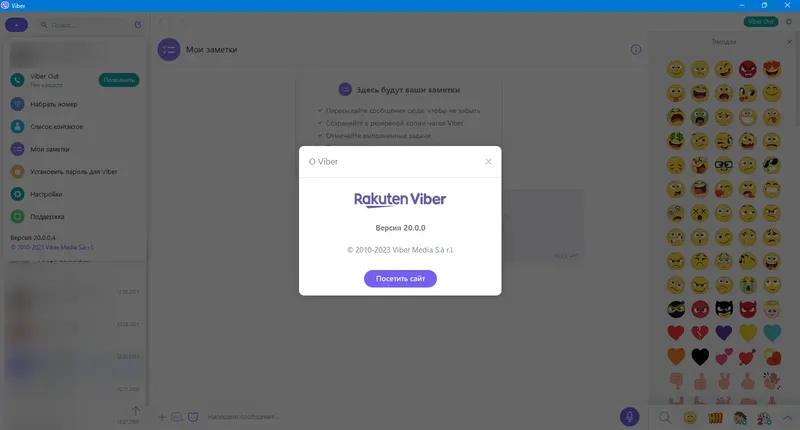Expand sticker packs with the chevron arrow
800x430 pixels.
(x=787, y=418)
